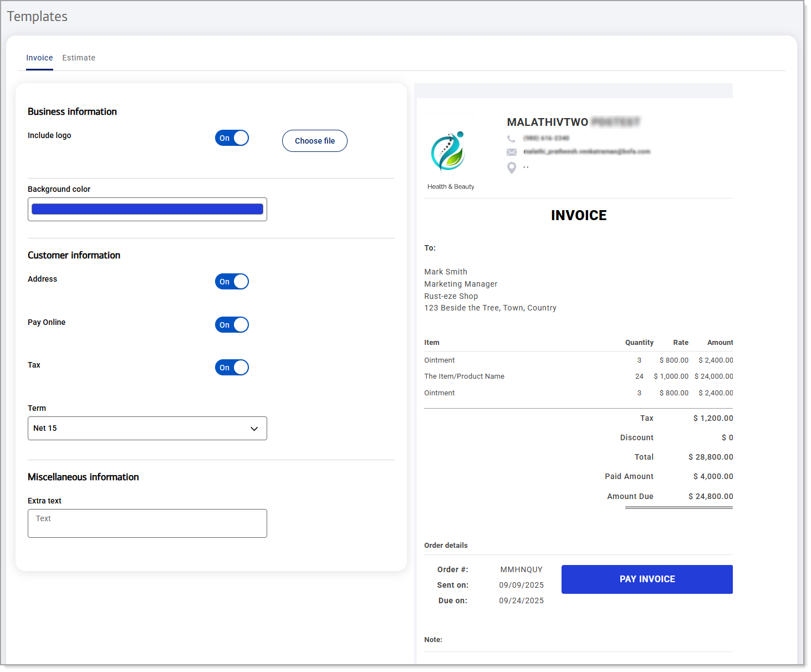Click the order number MMHNQUY
The width and height of the screenshot is (811, 672).
point(521,569)
